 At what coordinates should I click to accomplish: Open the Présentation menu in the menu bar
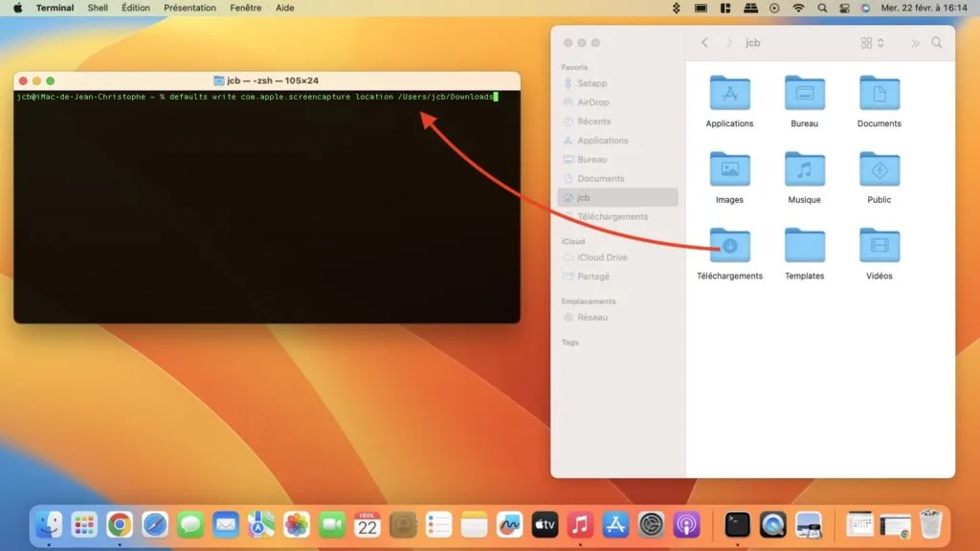[189, 8]
